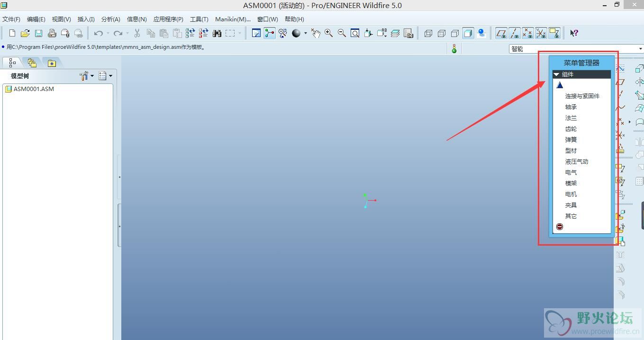Click the Reorient view icon
This screenshot has height=340, width=644.
(368, 33)
